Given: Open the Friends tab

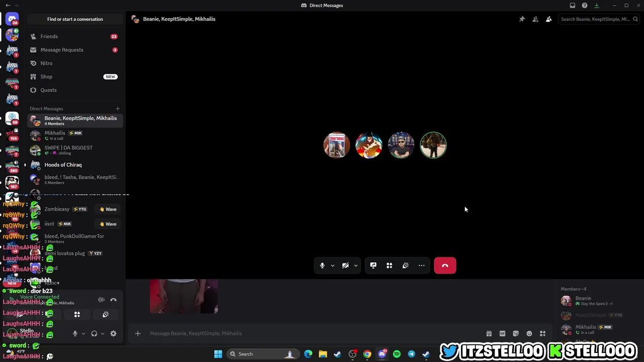Looking at the screenshot, I should pyautogui.click(x=75, y=36).
